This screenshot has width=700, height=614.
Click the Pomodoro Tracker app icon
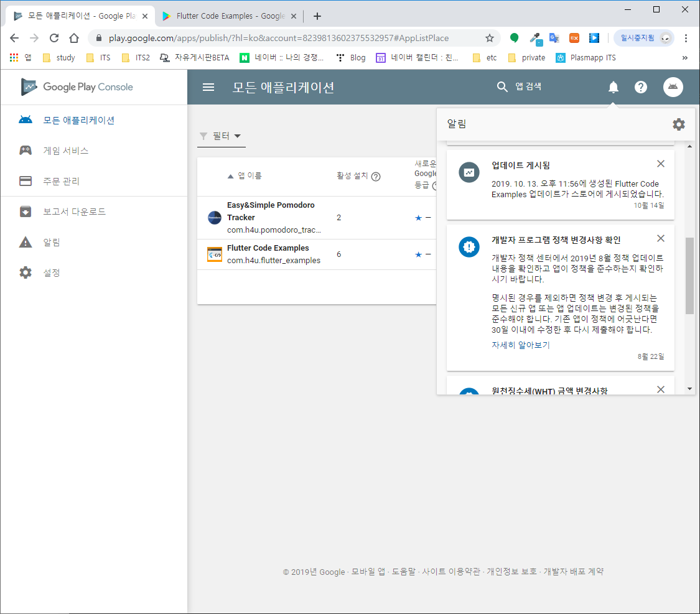click(x=215, y=217)
